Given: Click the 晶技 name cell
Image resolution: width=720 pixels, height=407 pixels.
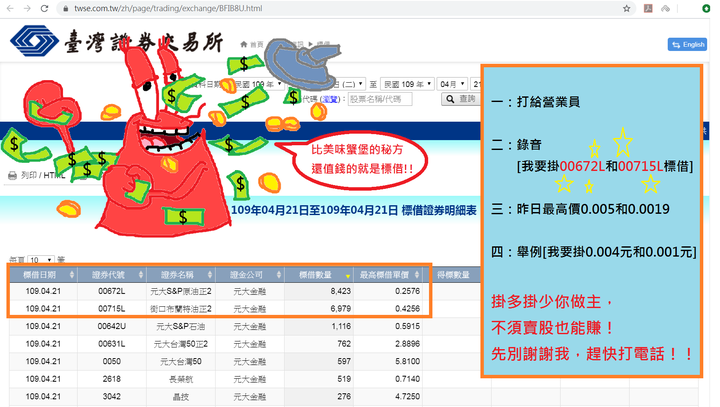Looking at the screenshot, I should 181,396.
